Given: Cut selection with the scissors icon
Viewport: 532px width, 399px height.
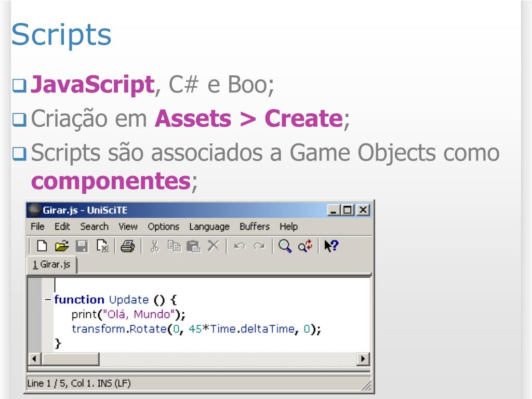Looking at the screenshot, I should 155,246.
